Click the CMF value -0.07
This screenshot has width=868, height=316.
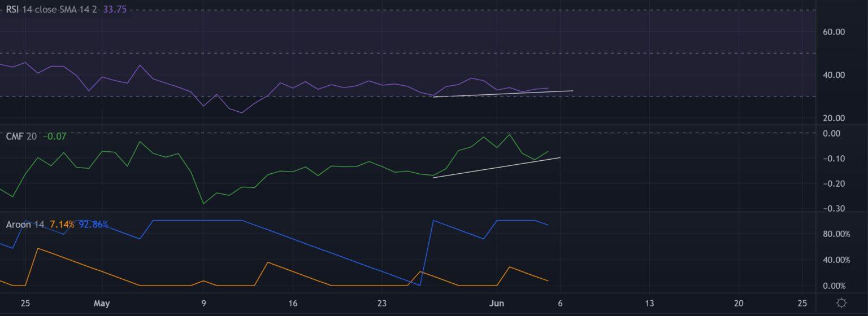click(55, 136)
